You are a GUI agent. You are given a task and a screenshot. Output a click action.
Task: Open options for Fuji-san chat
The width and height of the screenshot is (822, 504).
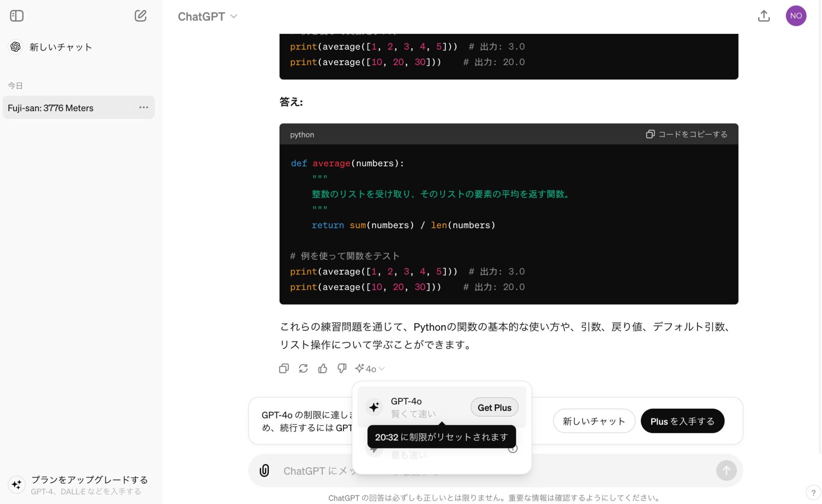[143, 107]
